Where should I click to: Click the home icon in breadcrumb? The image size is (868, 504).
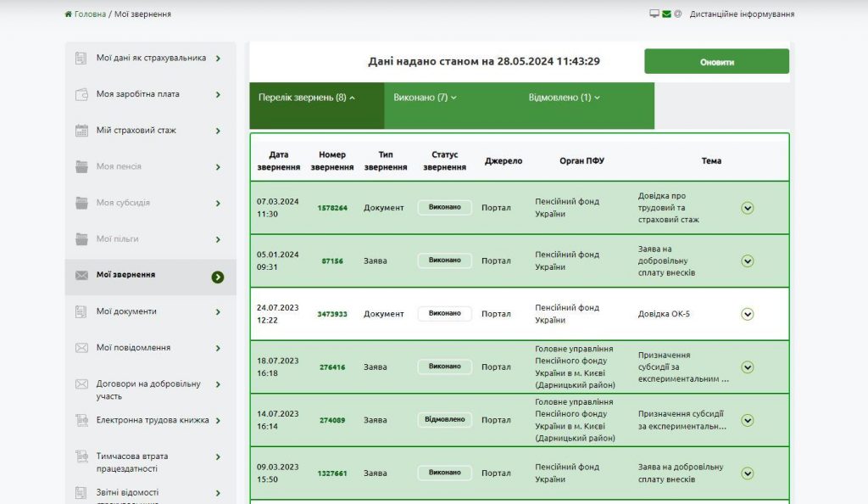69,14
